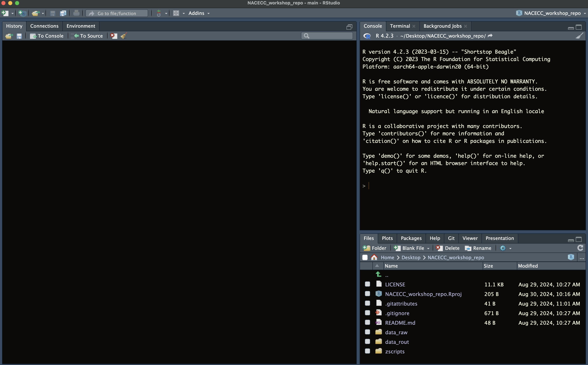
Task: Click the Go to file/function field
Action: 117,13
